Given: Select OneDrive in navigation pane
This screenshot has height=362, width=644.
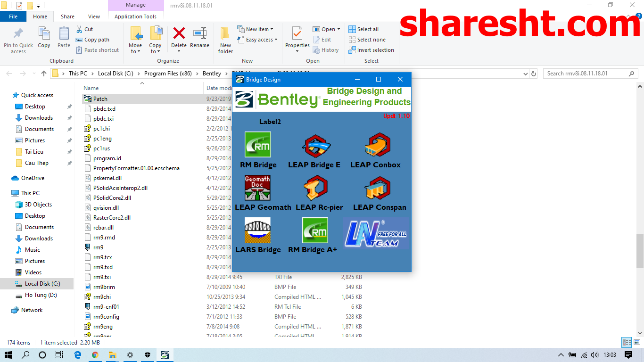Looking at the screenshot, I should click(33, 178).
